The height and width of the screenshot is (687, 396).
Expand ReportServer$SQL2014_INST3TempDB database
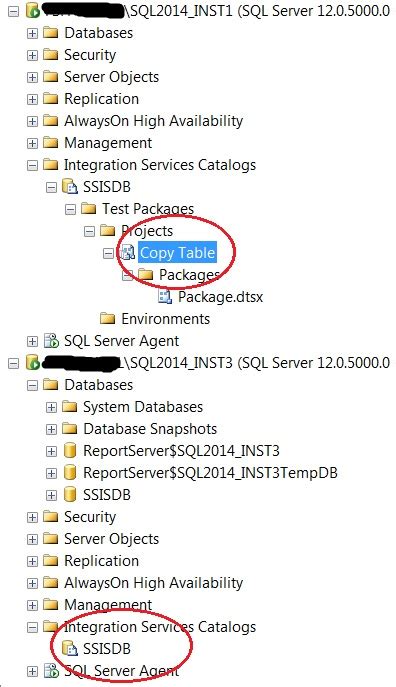tap(51, 473)
